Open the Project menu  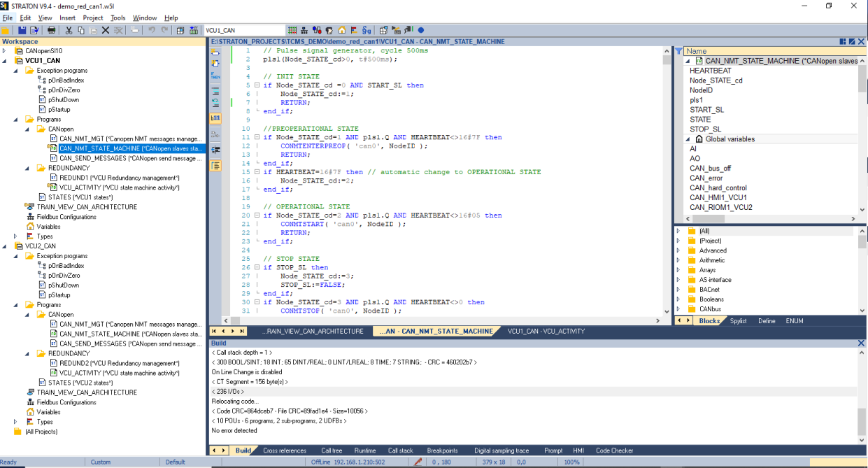(92, 17)
